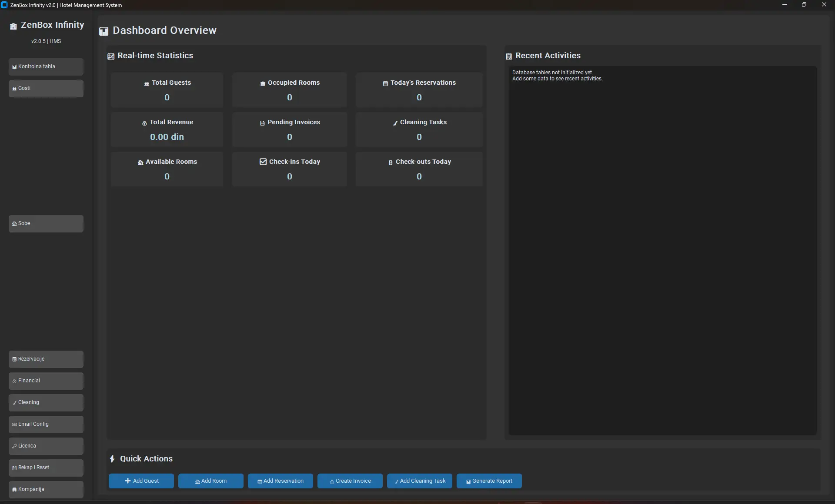
Task: Open the Licenca sidebar item
Action: point(46,446)
